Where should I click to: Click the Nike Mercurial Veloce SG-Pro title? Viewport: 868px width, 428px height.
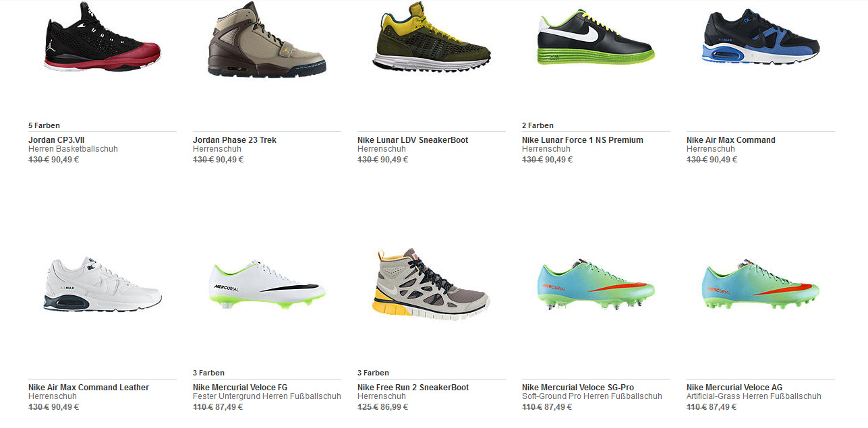578,388
